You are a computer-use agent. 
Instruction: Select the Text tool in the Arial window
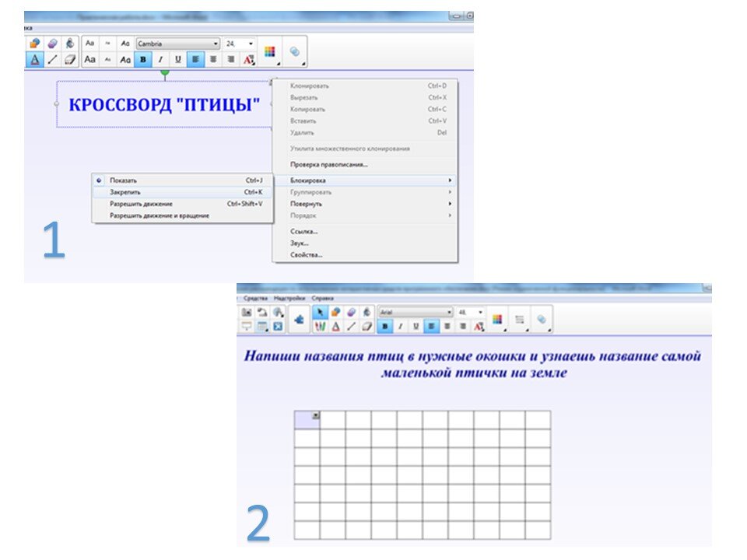pyautogui.click(x=335, y=327)
